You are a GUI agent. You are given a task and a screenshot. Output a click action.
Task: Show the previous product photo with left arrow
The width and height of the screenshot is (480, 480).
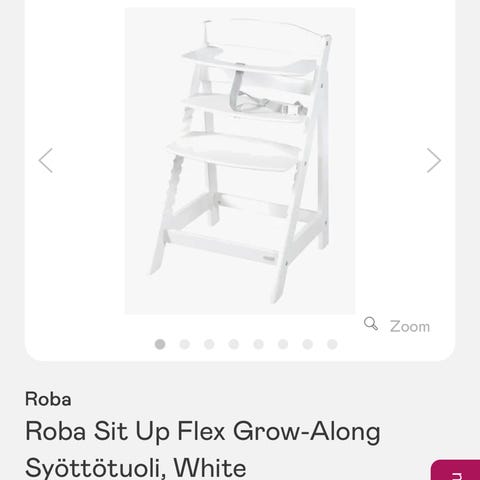[x=46, y=160]
